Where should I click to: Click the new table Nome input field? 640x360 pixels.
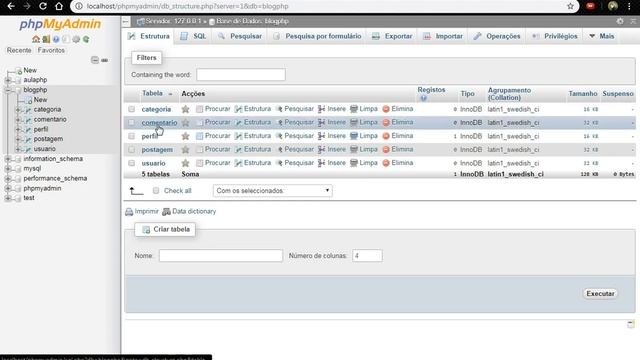(x=221, y=256)
